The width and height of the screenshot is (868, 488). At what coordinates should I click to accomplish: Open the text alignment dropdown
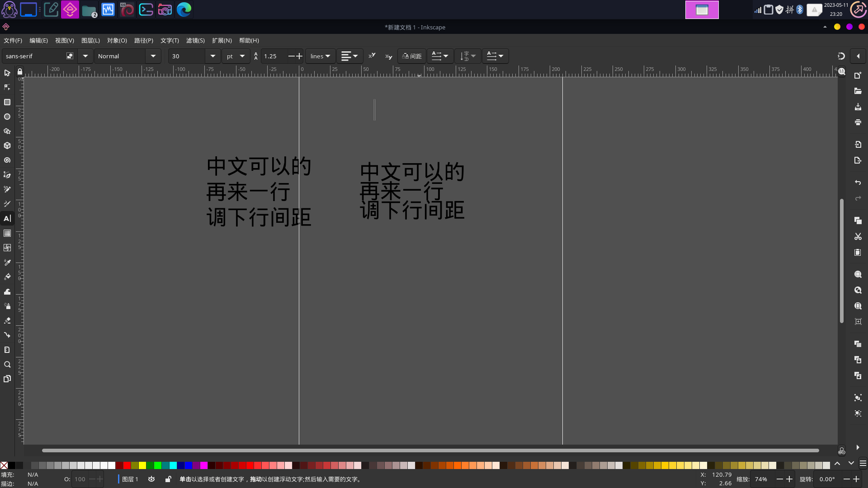[355, 56]
